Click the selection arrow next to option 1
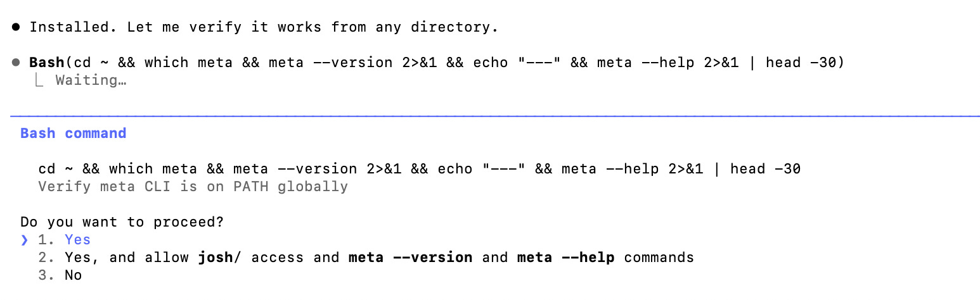Viewport: 980px width, 300px height. (24, 240)
